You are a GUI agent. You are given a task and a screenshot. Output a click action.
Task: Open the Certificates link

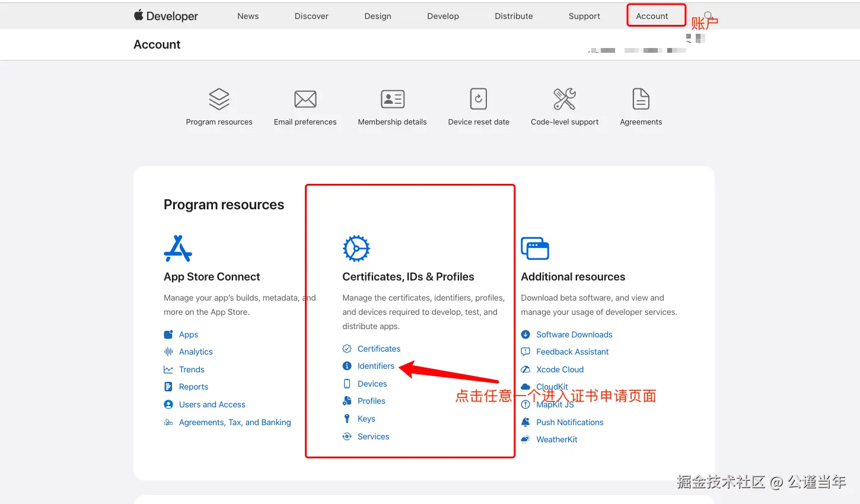click(x=379, y=349)
